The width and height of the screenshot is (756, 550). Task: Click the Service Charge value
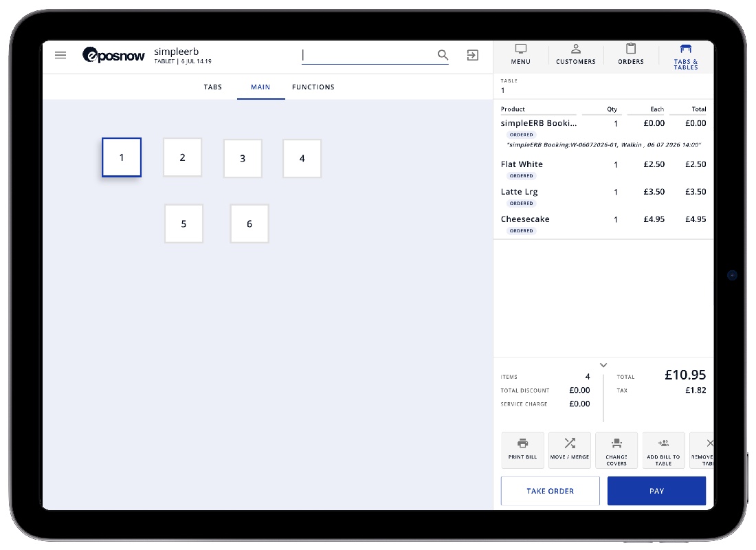point(579,404)
